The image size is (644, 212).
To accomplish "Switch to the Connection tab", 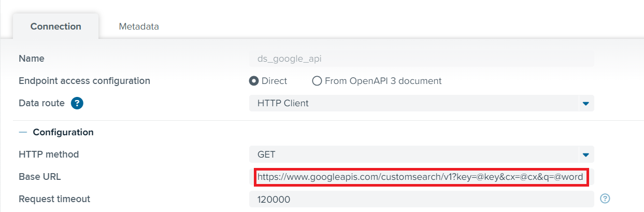I will pos(56,26).
